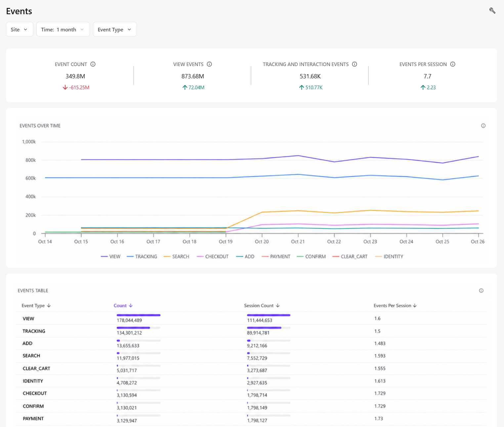Click the PAYMENT event type row

point(251,419)
